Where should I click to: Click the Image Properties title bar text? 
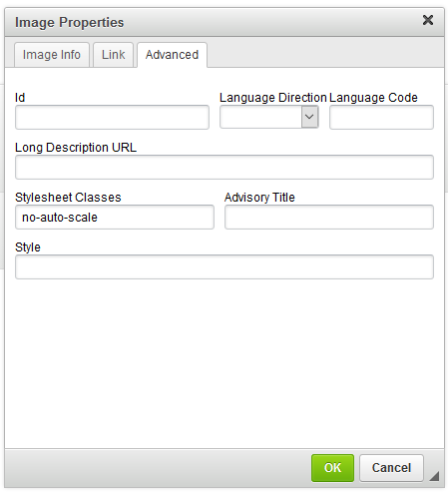coord(69,23)
